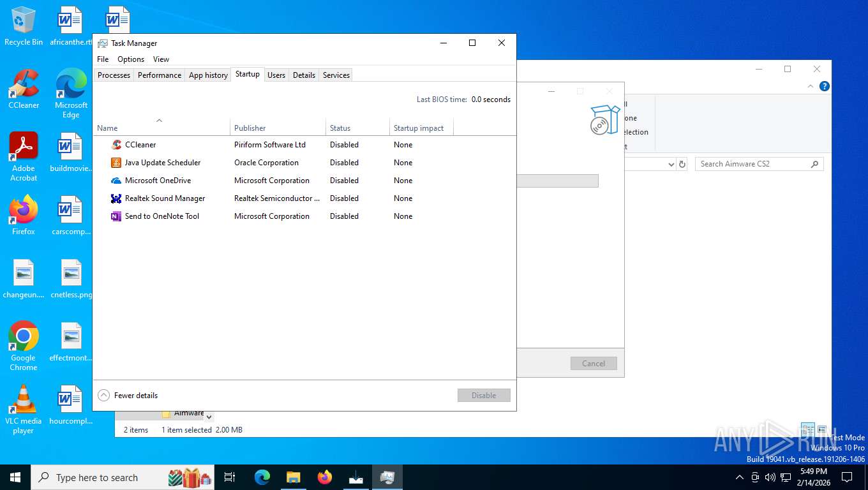Click the installer progress bar
The width and height of the screenshot is (868, 490).
(x=557, y=181)
